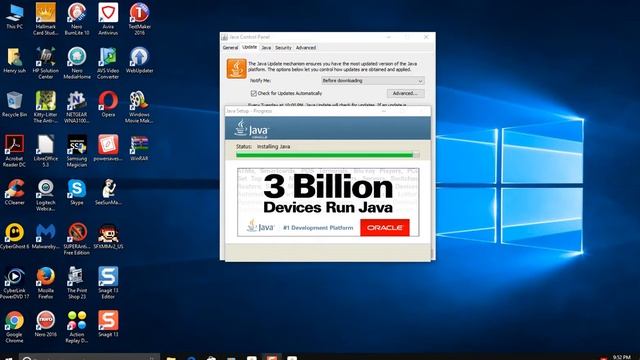The height and width of the screenshot is (360, 640).
Task: Launch the Mozilla Firefox shortcut
Action: [45, 283]
